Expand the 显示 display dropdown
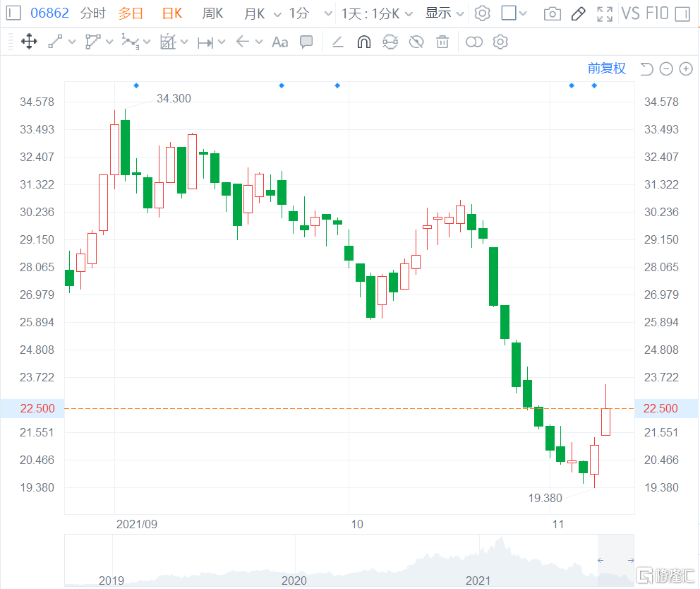 click(x=445, y=13)
